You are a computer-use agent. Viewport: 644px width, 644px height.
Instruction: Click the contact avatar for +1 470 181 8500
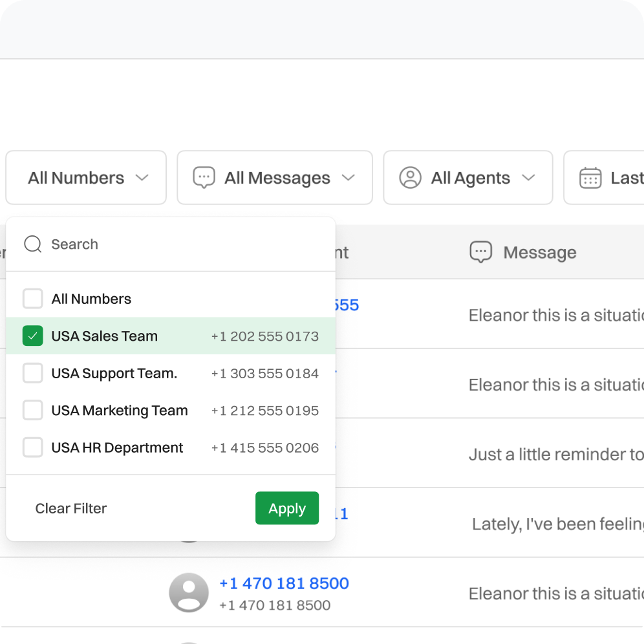[189, 592]
